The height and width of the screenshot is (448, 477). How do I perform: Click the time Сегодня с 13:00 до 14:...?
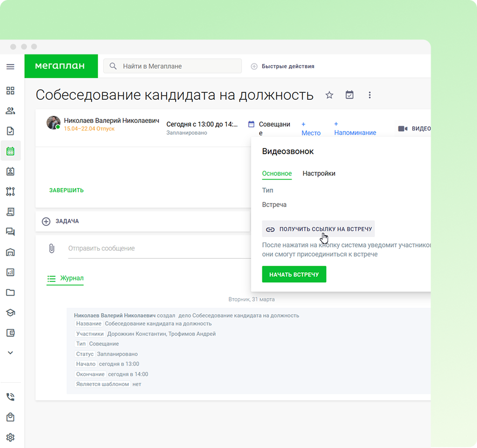202,124
